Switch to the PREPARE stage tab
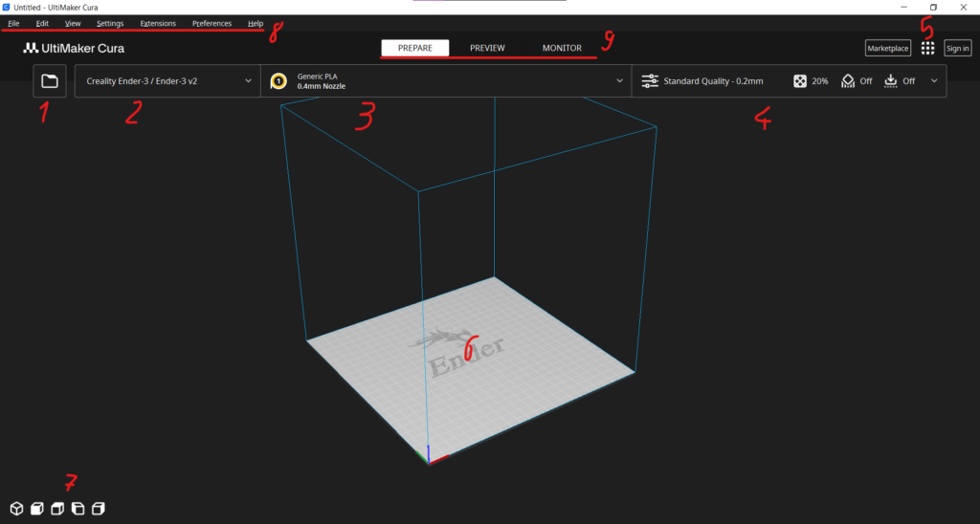Screen dimensions: 980x524 point(415,48)
